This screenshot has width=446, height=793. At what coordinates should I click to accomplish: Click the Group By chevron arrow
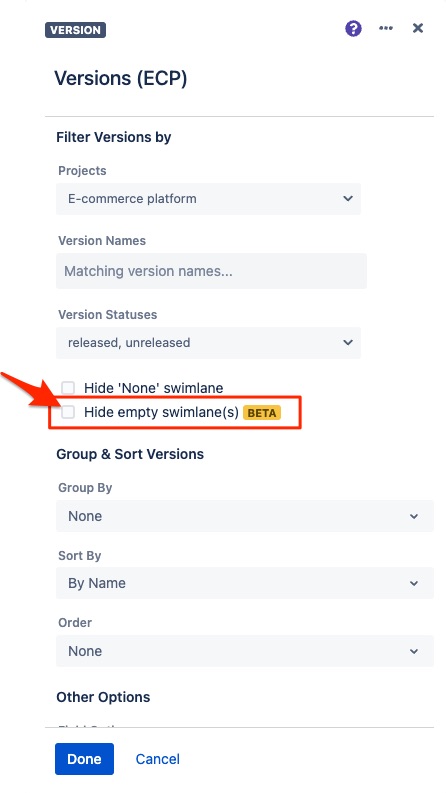414,516
